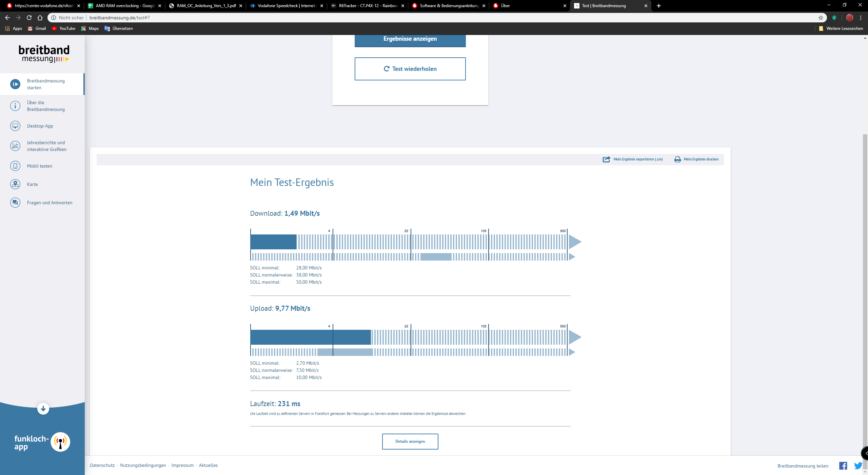Share on Twitter icon
868x475 pixels.
858,466
